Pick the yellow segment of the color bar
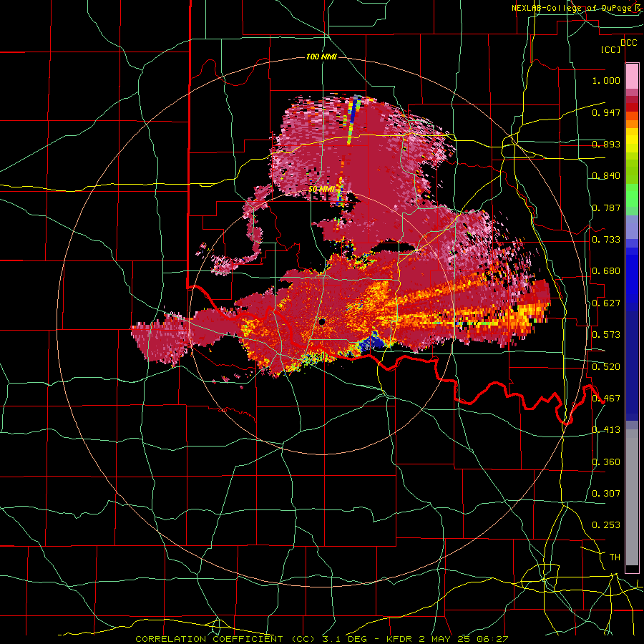The image size is (644, 644). point(632,140)
